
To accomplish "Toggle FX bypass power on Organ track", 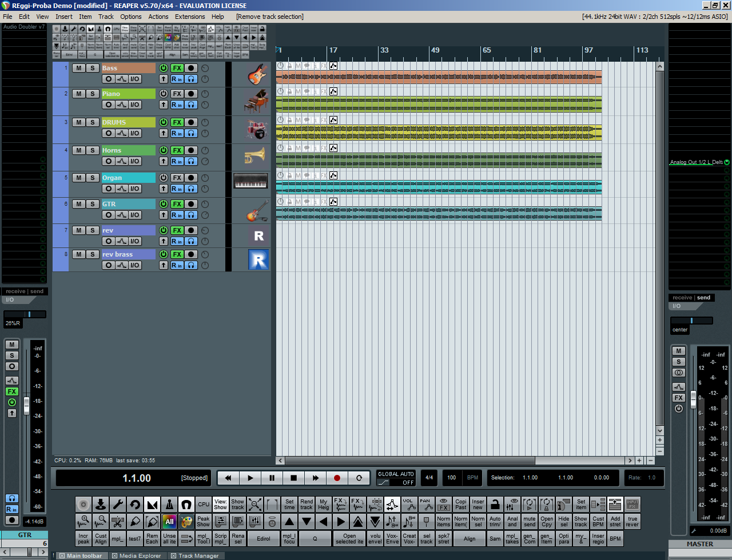I will (x=164, y=178).
